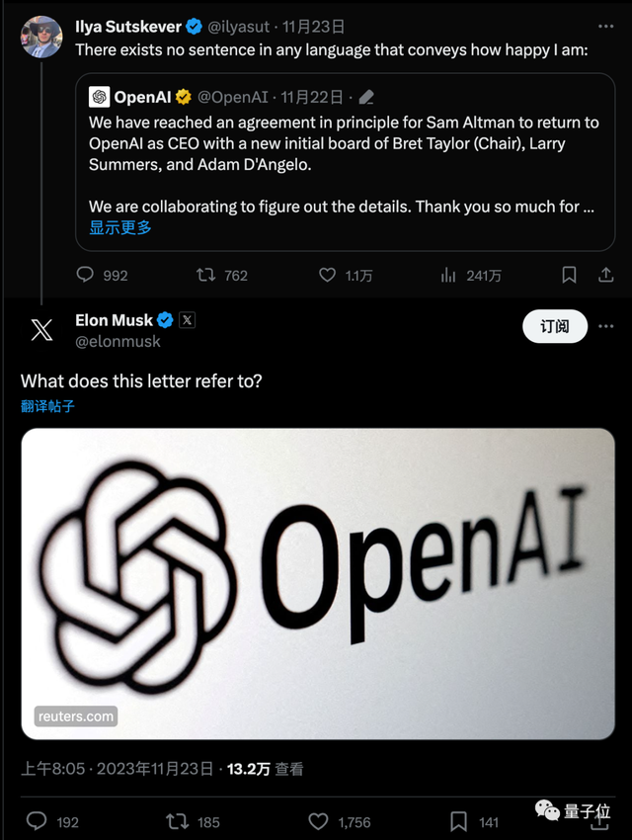Viewport: 632px width, 840px height.
Task: View analytics on Ilya Sutskever's tweet
Action: tap(449, 275)
